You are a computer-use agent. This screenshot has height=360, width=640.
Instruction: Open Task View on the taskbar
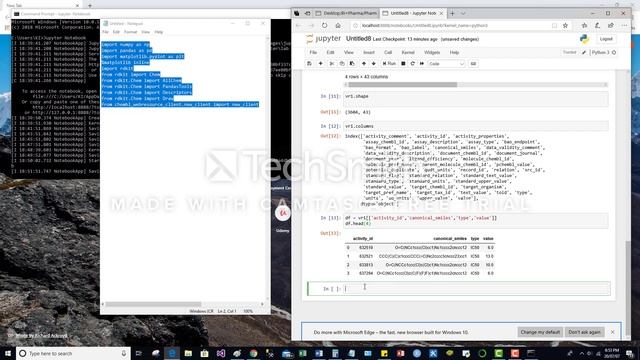coord(139,353)
